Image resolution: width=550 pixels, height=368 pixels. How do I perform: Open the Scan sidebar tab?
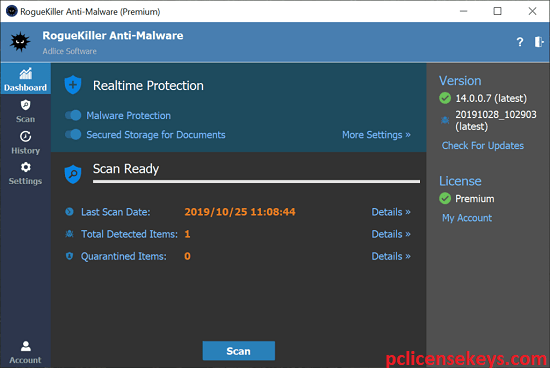[x=25, y=111]
